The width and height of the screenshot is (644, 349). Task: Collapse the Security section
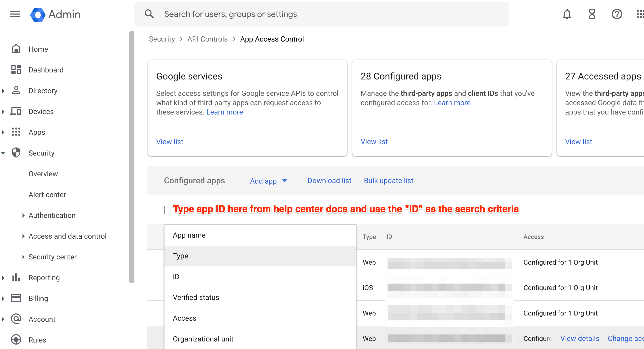click(3, 153)
